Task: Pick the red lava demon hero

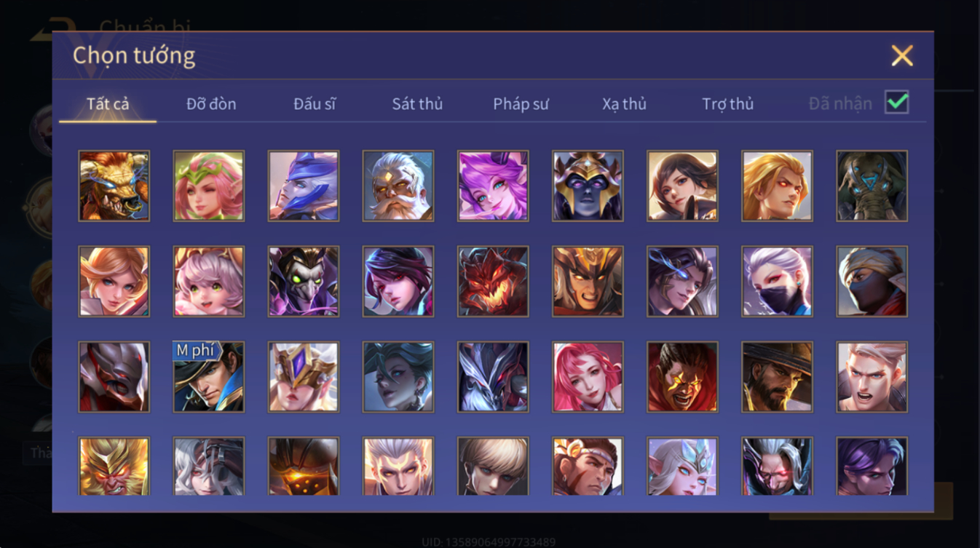Action: [x=493, y=281]
